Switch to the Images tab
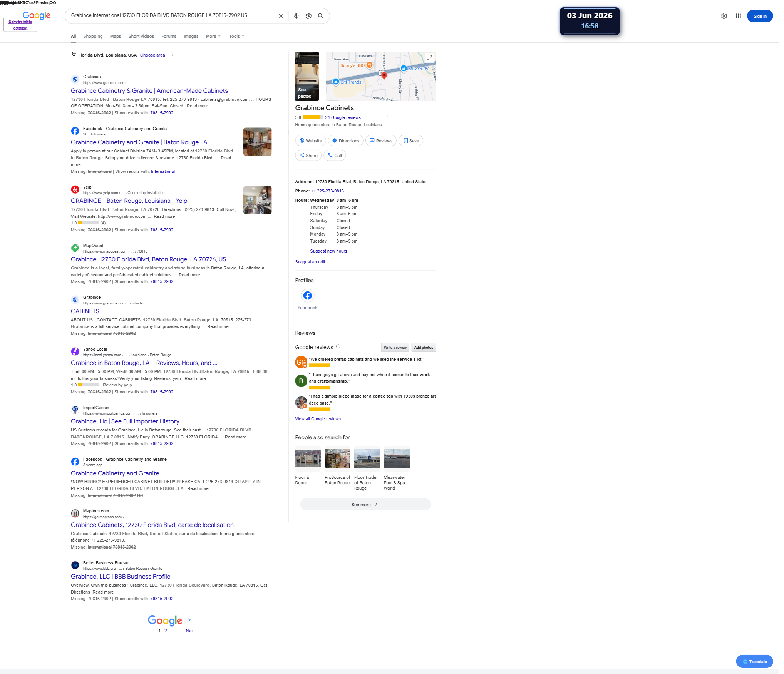The image size is (784, 674). coord(191,37)
